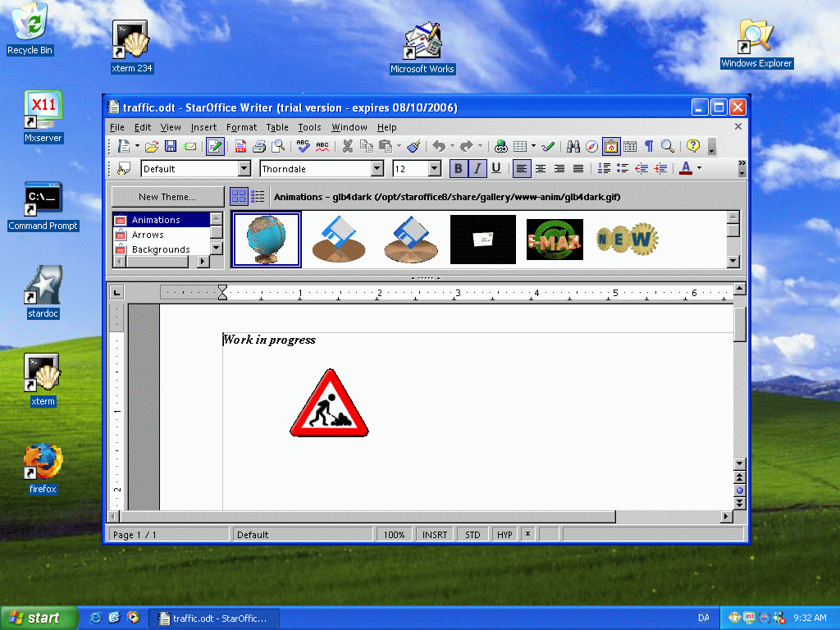Expand the Table grid dropdown arrow
The image size is (840, 630).
point(533,146)
